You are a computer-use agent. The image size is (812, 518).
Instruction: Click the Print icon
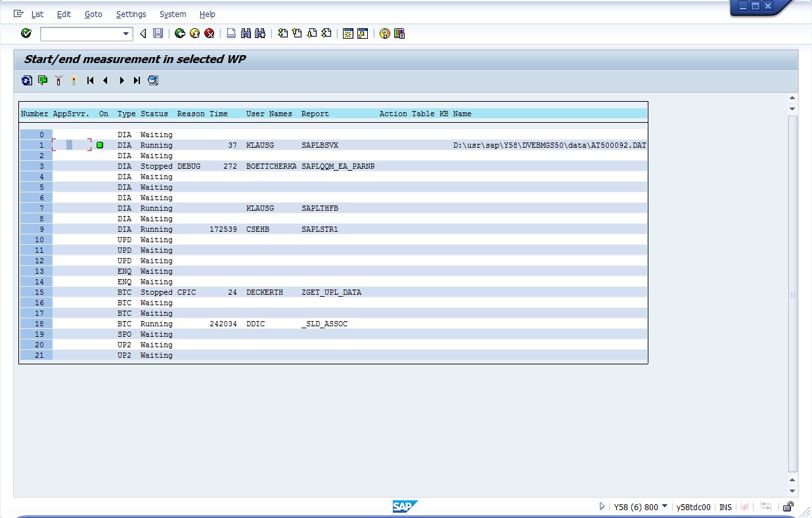click(x=231, y=33)
